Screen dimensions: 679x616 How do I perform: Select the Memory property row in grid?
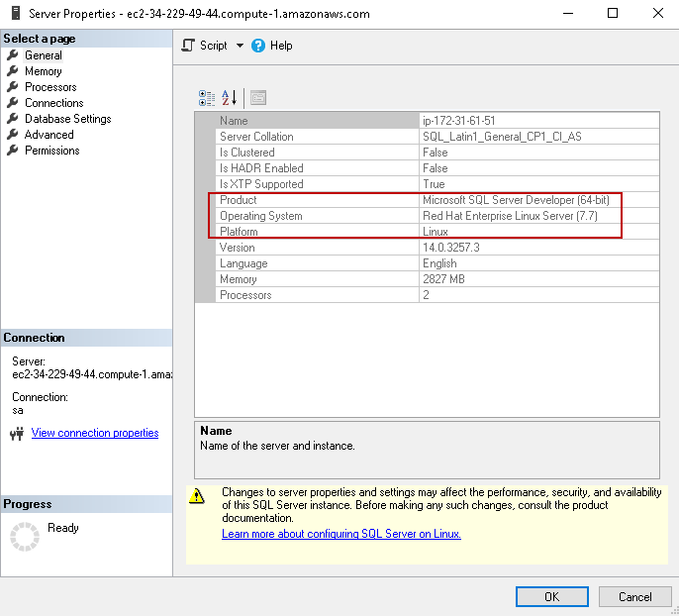click(x=437, y=279)
